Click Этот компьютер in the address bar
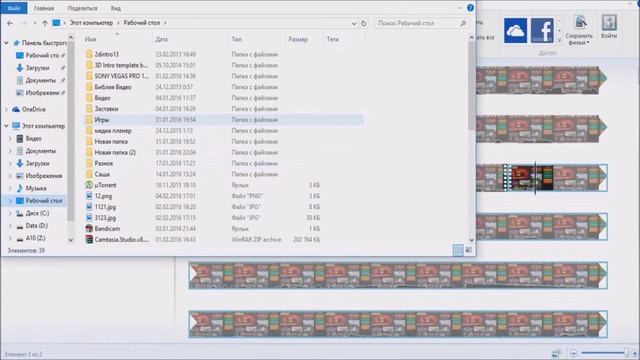 click(91, 23)
